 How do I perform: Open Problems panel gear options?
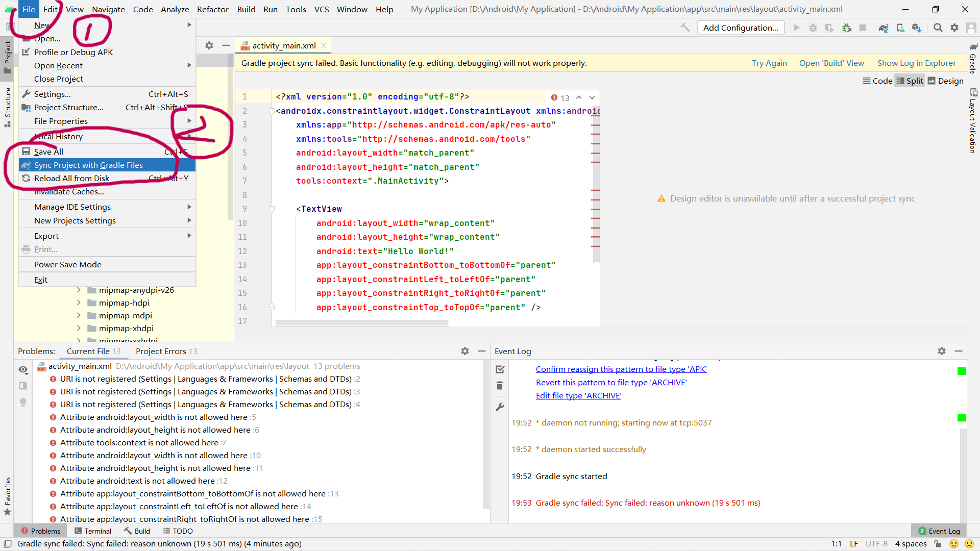point(464,351)
